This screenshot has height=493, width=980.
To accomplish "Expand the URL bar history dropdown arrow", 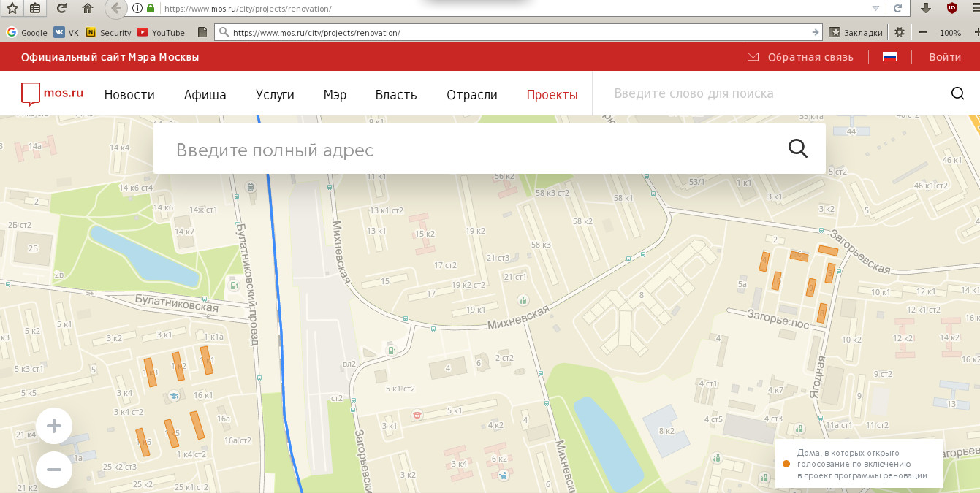I will pyautogui.click(x=875, y=9).
